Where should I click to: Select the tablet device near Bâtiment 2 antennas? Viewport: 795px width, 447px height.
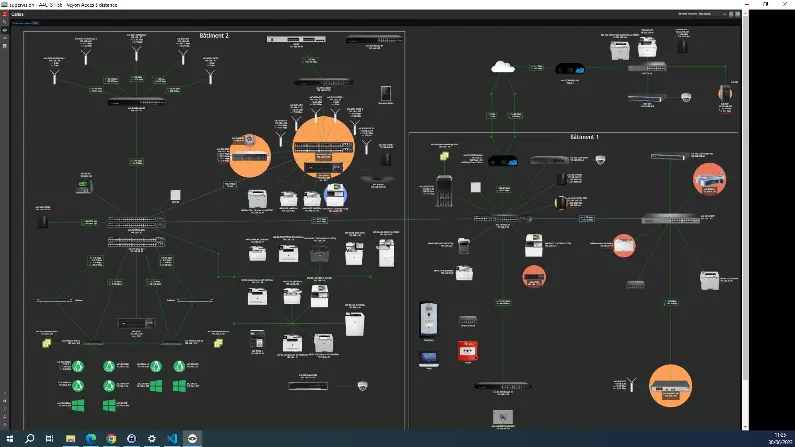click(x=386, y=94)
